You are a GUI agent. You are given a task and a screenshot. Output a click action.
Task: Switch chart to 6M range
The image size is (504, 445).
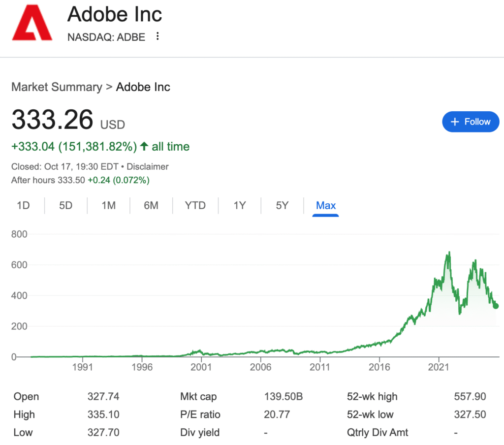pyautogui.click(x=151, y=205)
